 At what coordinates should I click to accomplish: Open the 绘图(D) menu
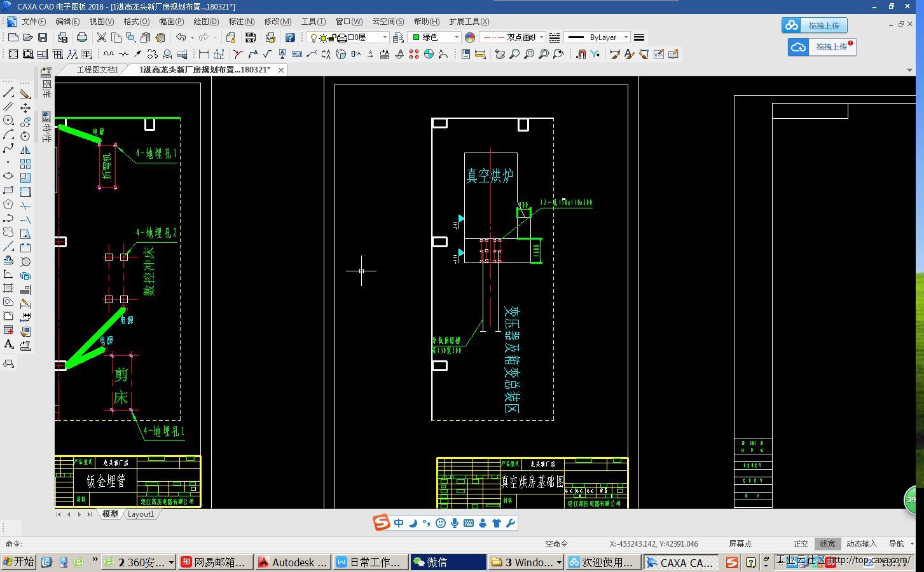(x=205, y=22)
